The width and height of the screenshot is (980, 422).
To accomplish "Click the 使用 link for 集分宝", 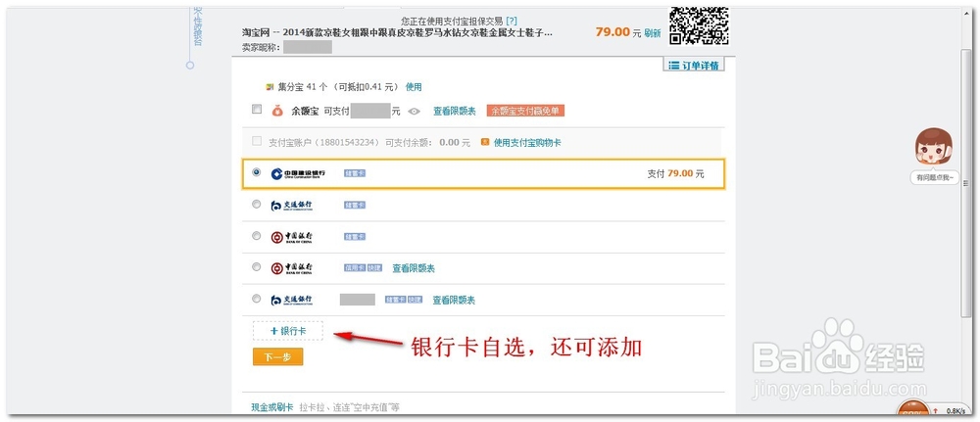I will tap(414, 87).
